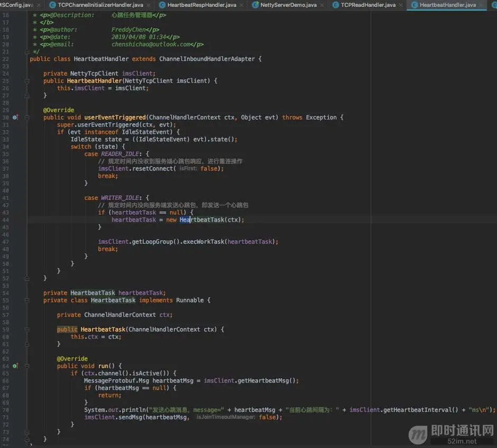497x448 pixels.
Task: Switch to the partially visible MSConfig.java tab
Action: point(16,5)
